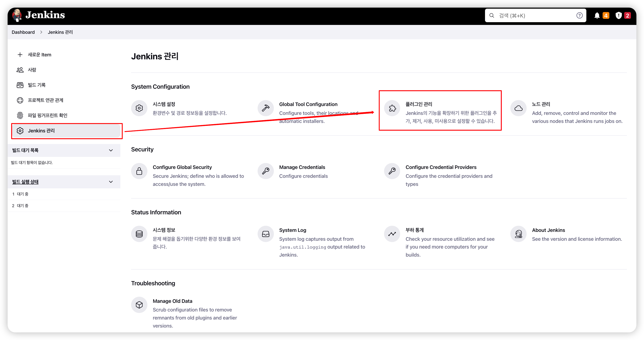The height and width of the screenshot is (340, 644).
Task: Open the Dashboard breadcrumb chevron menu
Action: tap(41, 32)
